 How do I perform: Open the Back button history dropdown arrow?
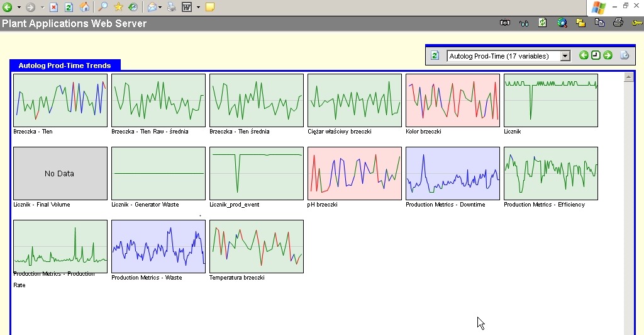(19, 8)
